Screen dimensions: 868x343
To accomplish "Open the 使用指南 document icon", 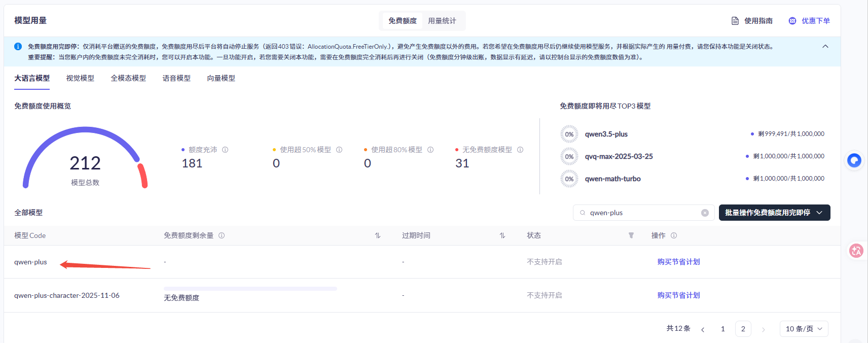I will [735, 21].
